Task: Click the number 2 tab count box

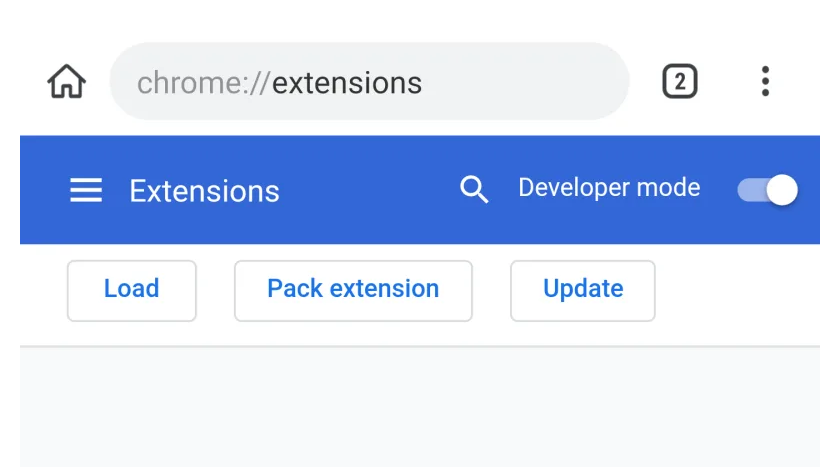Action: 680,81
